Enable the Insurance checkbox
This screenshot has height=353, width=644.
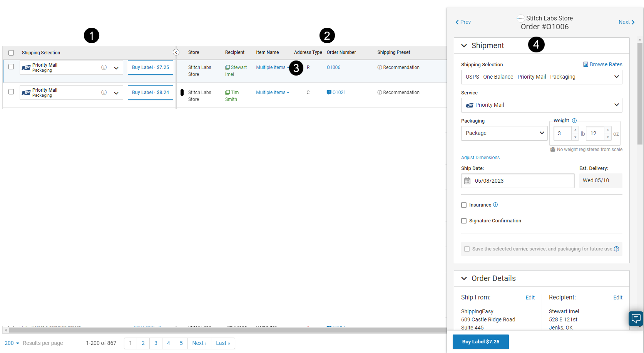point(464,205)
